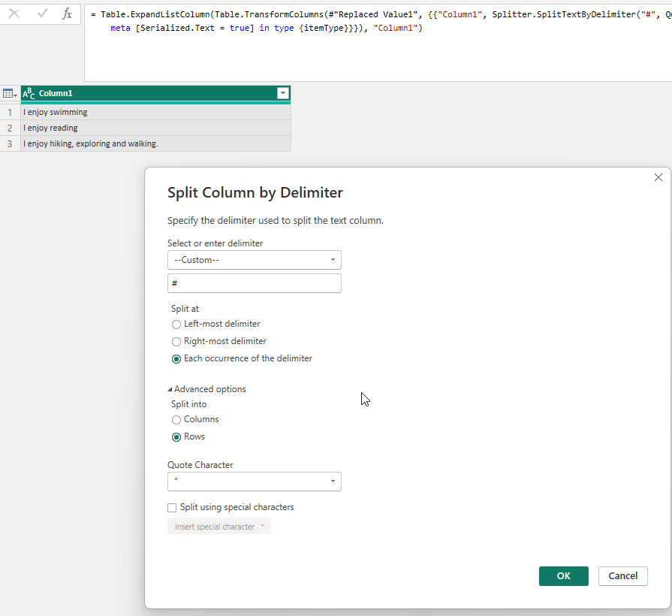The image size is (672, 616).
Task: Open the table menu icon
Action: tap(10, 93)
